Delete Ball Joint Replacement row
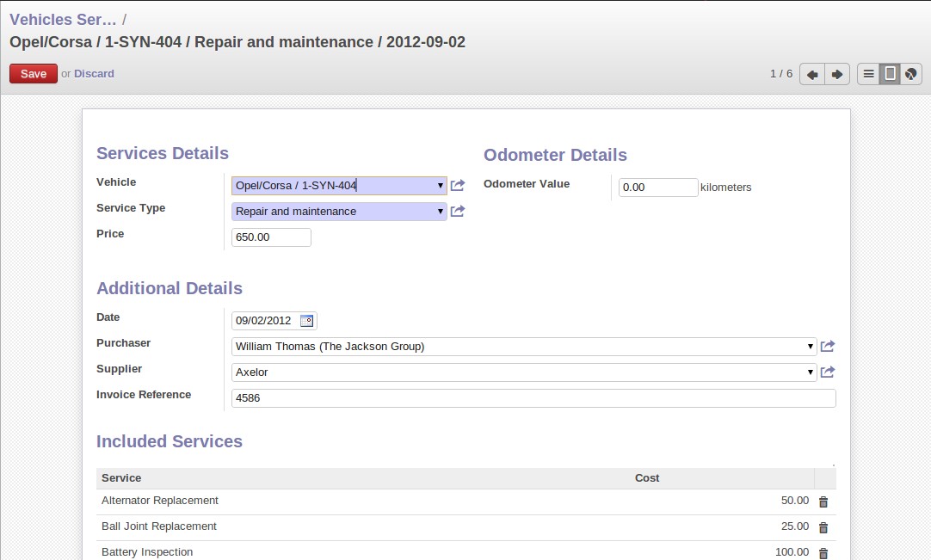 pyautogui.click(x=823, y=527)
